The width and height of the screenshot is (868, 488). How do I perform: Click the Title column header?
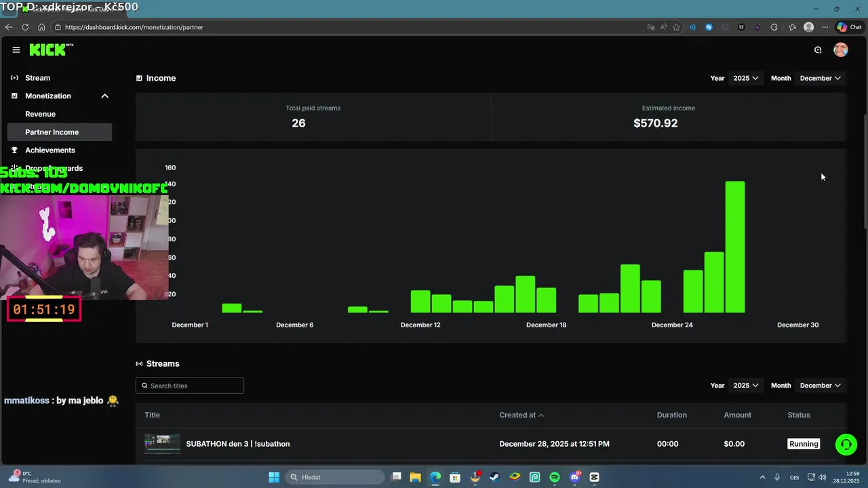tap(153, 415)
